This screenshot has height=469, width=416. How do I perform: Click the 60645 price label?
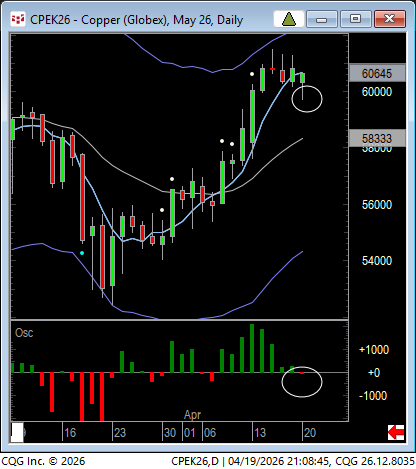click(x=377, y=73)
